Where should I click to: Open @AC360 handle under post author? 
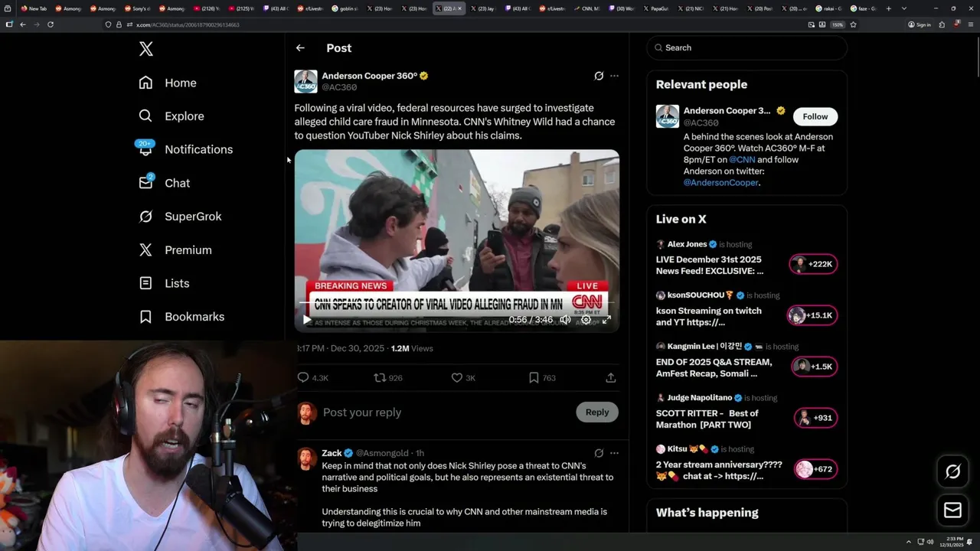[x=339, y=87]
